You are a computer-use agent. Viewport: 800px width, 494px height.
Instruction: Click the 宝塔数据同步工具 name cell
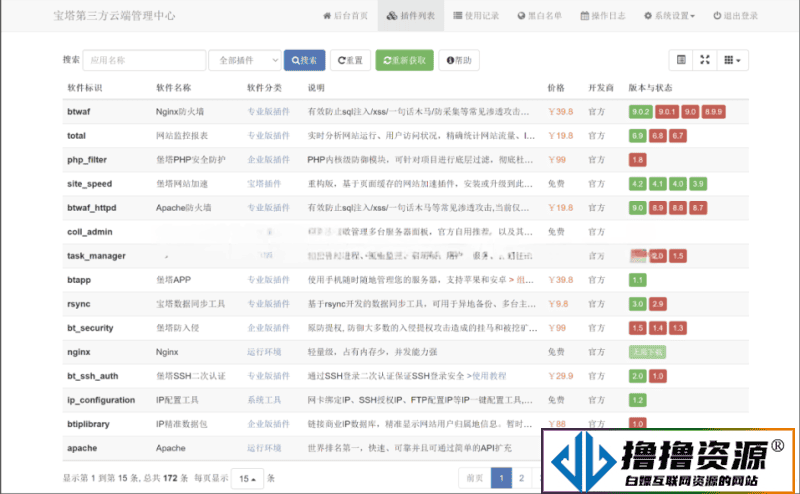pyautogui.click(x=190, y=304)
